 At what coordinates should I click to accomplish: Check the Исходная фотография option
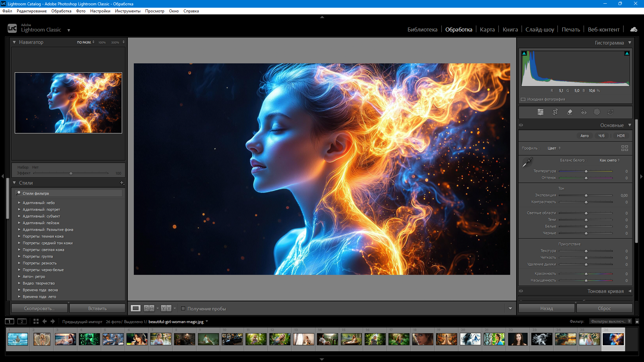523,99
